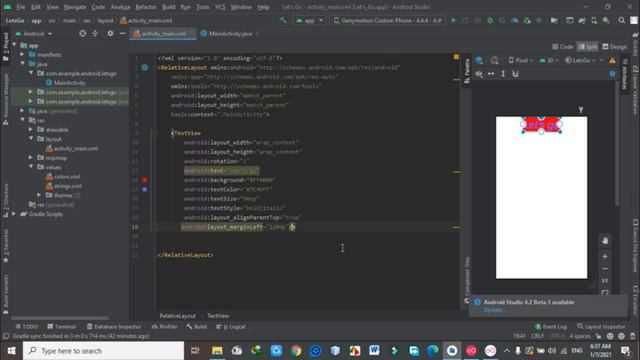Open the TODO tool window
The image size is (640, 360).
point(27,327)
